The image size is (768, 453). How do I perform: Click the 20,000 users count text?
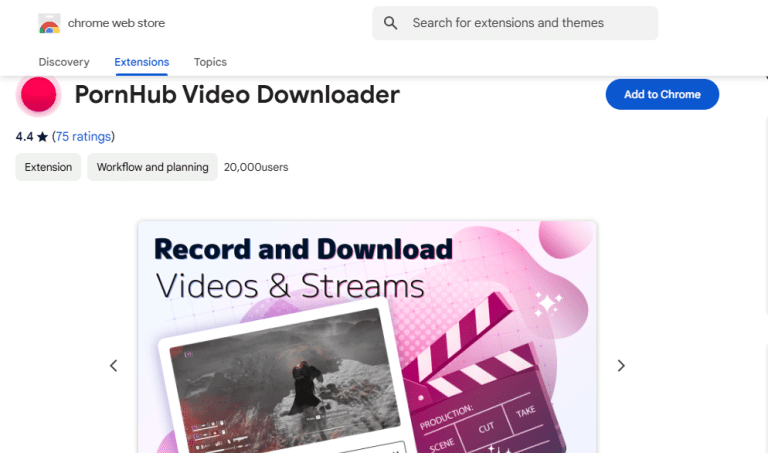coord(256,167)
